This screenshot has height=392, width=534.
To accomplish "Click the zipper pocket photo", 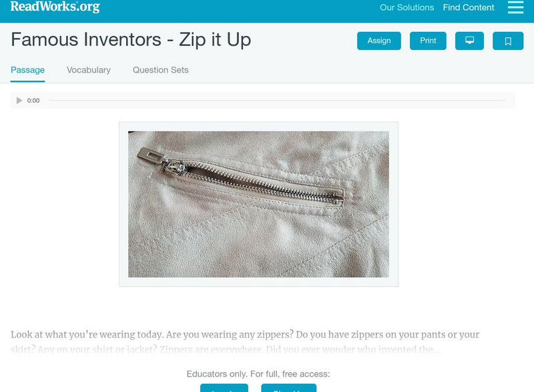I will click(258, 204).
